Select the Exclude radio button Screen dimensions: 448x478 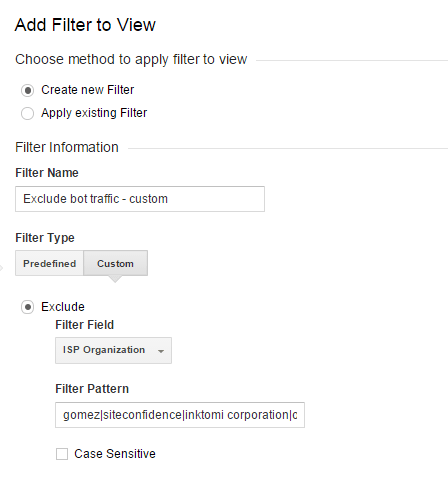coord(27,307)
